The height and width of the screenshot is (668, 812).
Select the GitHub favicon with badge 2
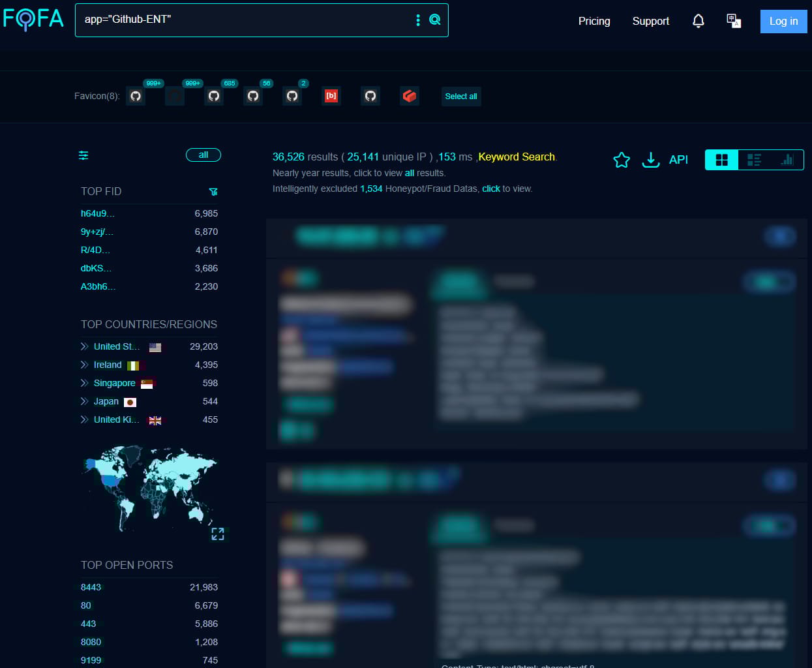[x=292, y=96]
